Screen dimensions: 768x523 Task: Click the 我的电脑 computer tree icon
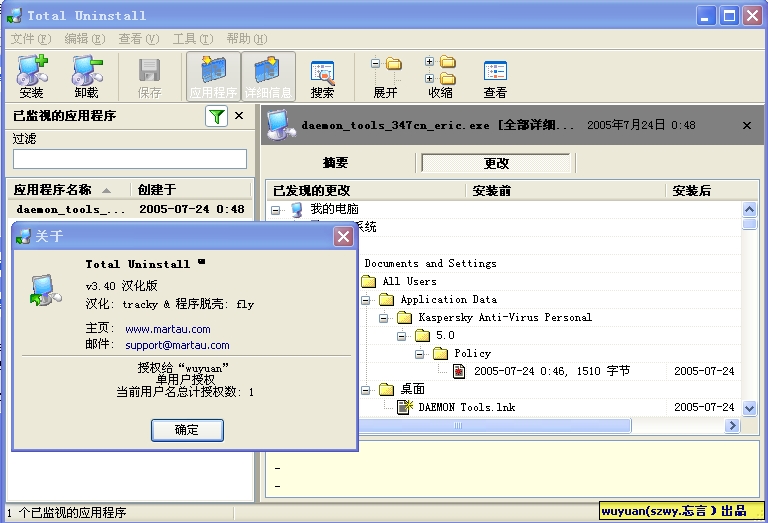(x=296, y=210)
